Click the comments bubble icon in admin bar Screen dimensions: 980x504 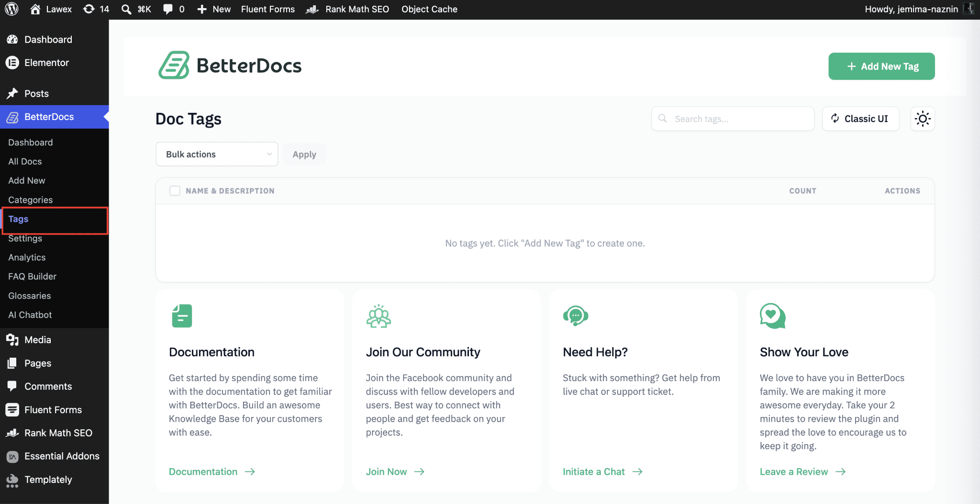(168, 9)
